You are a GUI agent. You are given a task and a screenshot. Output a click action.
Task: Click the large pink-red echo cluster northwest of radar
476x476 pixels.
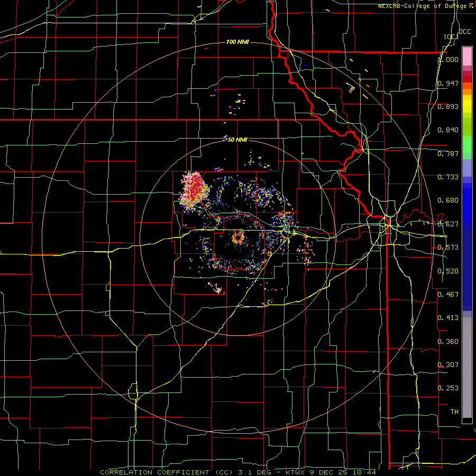195,190
